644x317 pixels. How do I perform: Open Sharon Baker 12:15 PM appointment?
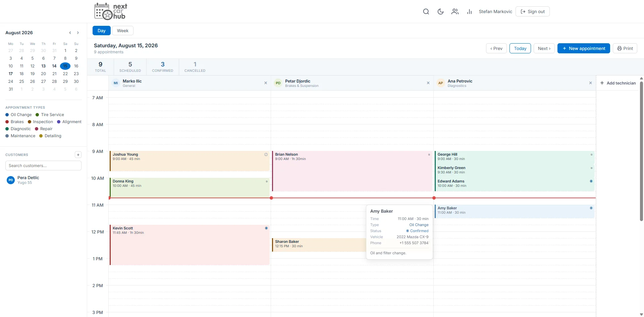click(319, 245)
